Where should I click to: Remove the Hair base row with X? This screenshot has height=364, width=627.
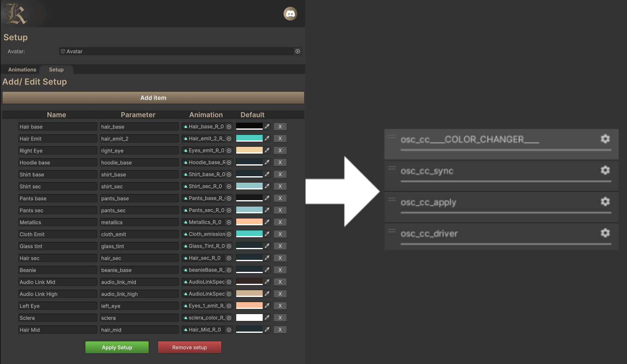(280, 127)
